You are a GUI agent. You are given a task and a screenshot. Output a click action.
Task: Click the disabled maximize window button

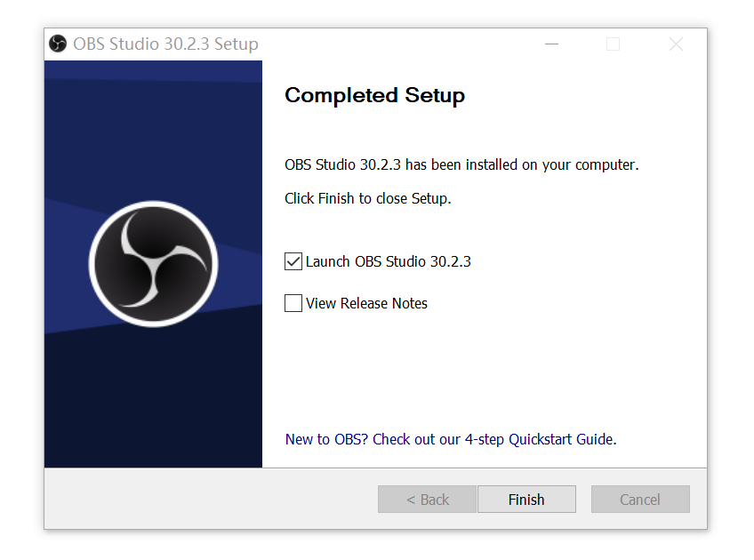point(613,44)
